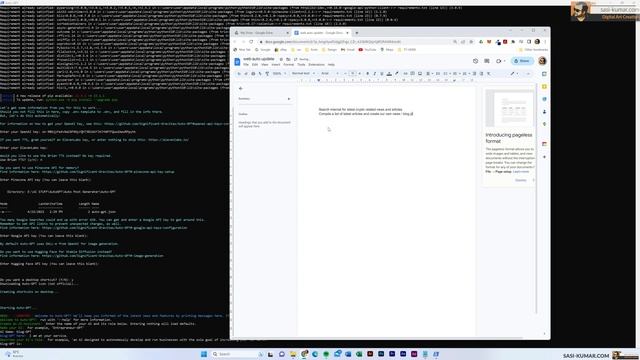Add a comment from the toolbar

pyautogui.click(x=412, y=73)
